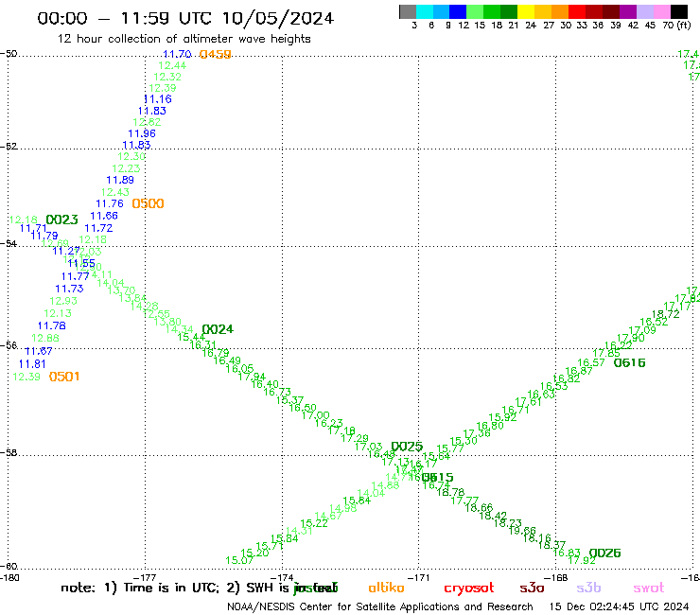Select the blue wave height 11.78

point(51,326)
